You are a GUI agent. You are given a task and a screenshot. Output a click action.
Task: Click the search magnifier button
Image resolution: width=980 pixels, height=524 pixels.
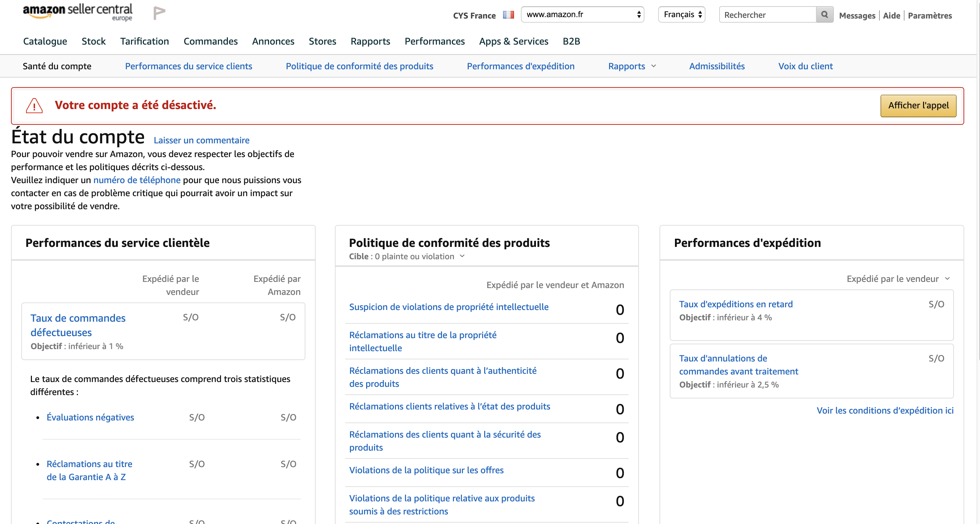(x=825, y=15)
